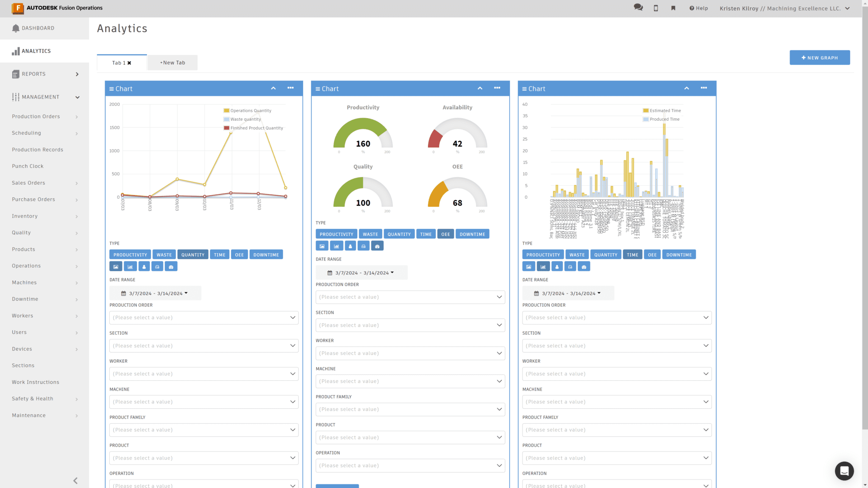Click the Help link in top navigation
This screenshot has height=488, width=868.
pyautogui.click(x=699, y=8)
